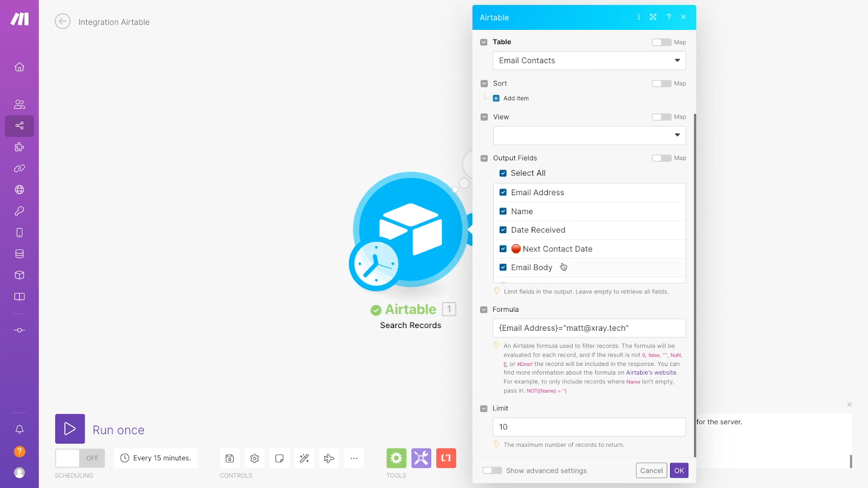Toggle Show advanced settings switch
Image resolution: width=868 pixels, height=488 pixels.
pyautogui.click(x=492, y=471)
